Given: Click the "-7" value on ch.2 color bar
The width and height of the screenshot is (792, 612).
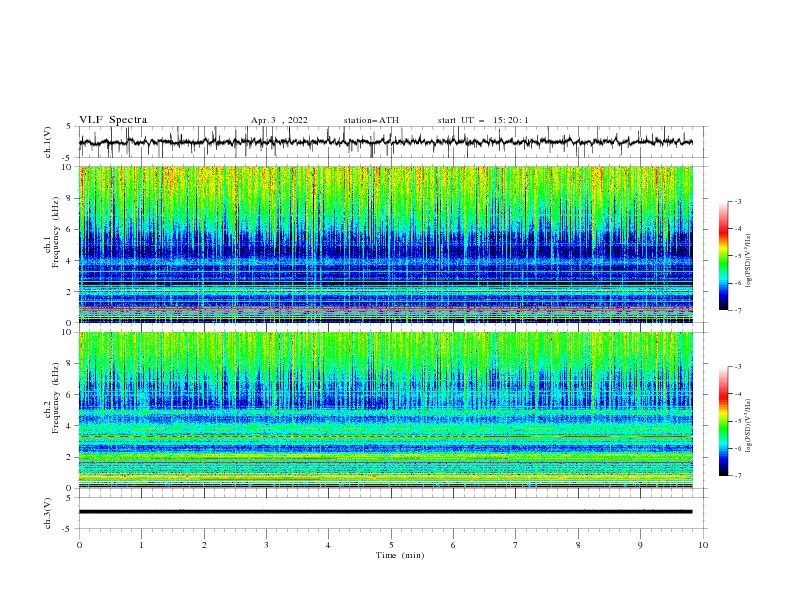Looking at the screenshot, I should [738, 476].
